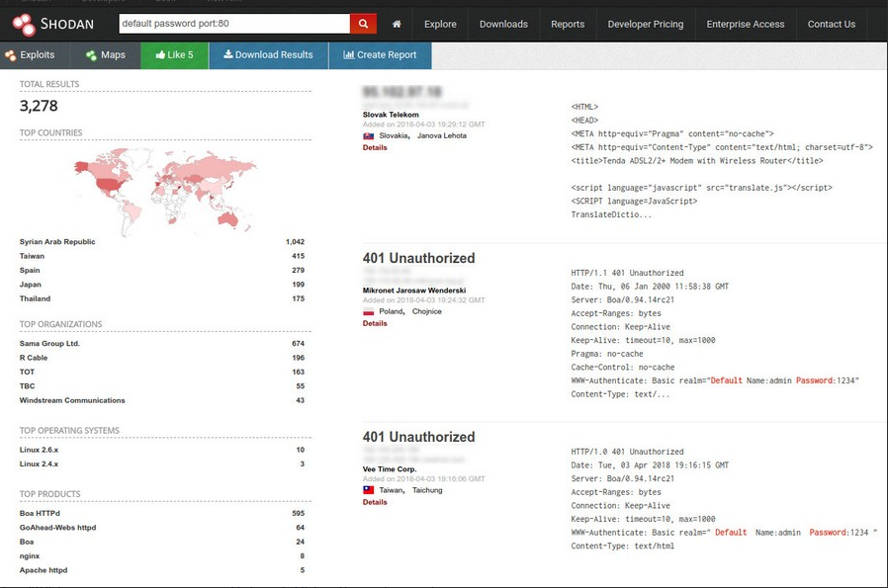Open the Exploits section
Viewport: 888px width, 588px height.
click(31, 55)
